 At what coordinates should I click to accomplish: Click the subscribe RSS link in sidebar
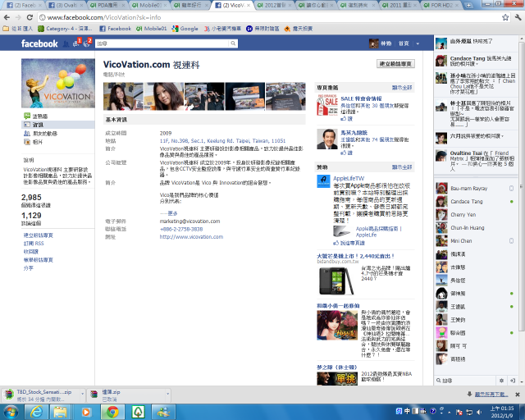(x=34, y=244)
